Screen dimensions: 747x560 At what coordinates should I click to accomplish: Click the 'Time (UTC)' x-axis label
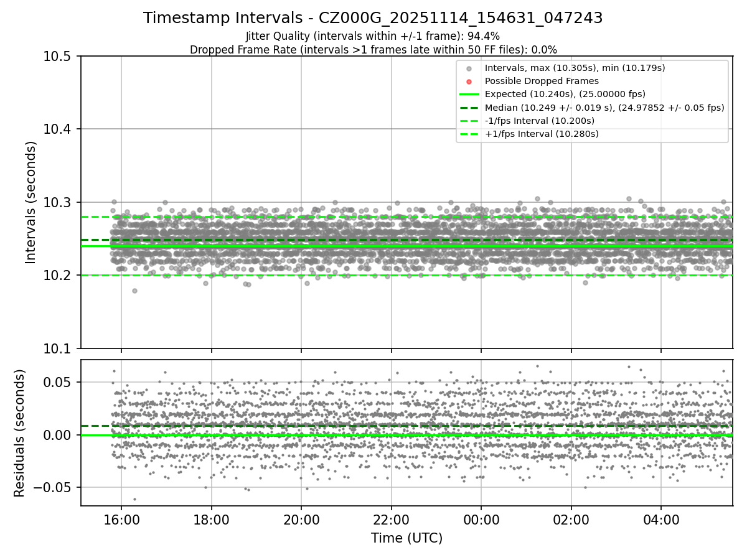click(406, 538)
